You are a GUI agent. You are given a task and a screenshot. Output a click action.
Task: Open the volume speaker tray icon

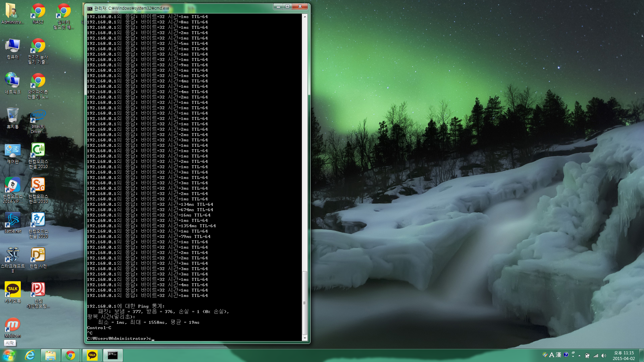(604, 356)
